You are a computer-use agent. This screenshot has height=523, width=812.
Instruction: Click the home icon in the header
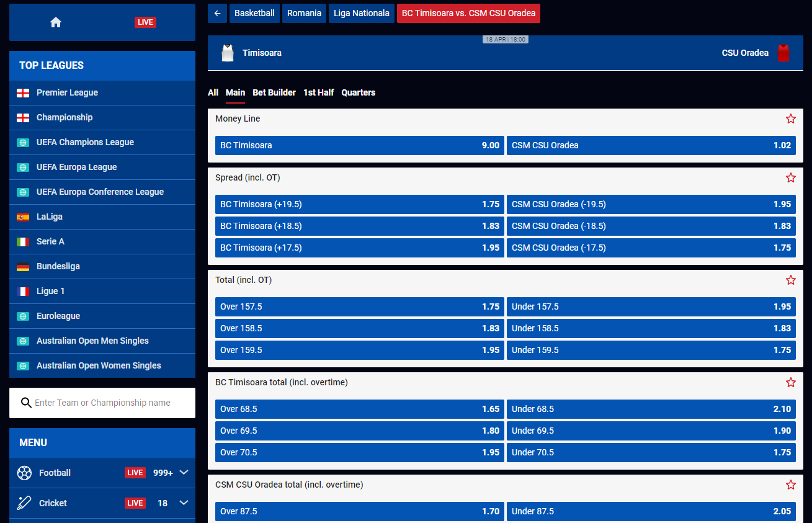[55, 22]
